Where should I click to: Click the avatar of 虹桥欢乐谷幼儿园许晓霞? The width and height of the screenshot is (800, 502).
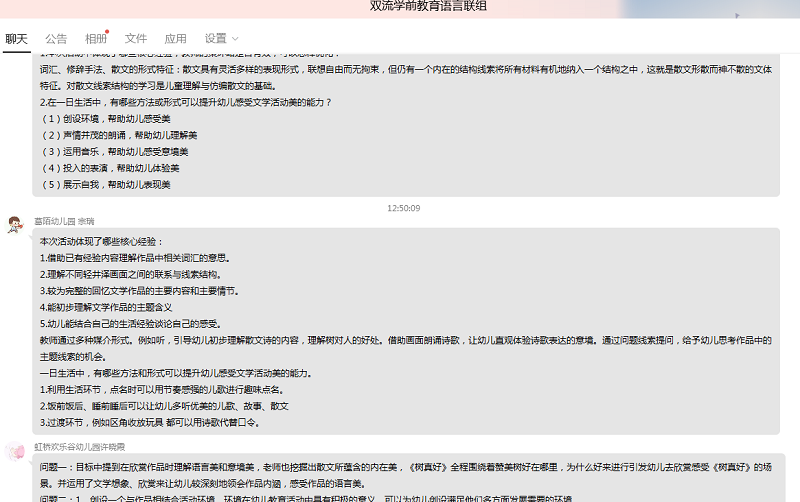click(x=16, y=450)
